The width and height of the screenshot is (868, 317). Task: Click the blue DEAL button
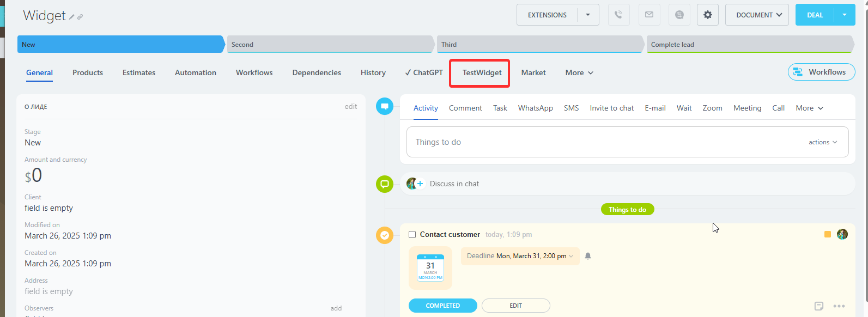click(x=815, y=15)
